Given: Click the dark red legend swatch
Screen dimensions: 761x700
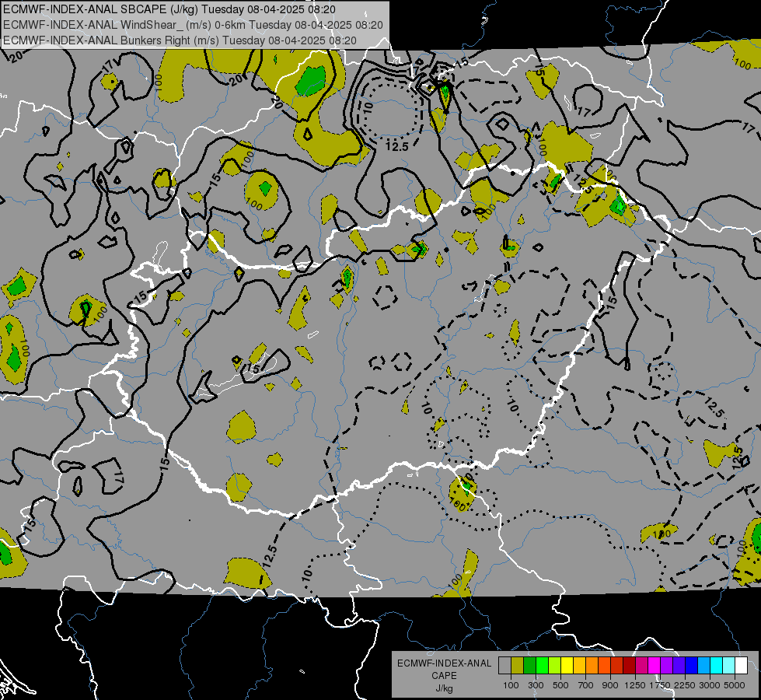Looking at the screenshot, I should [x=629, y=665].
